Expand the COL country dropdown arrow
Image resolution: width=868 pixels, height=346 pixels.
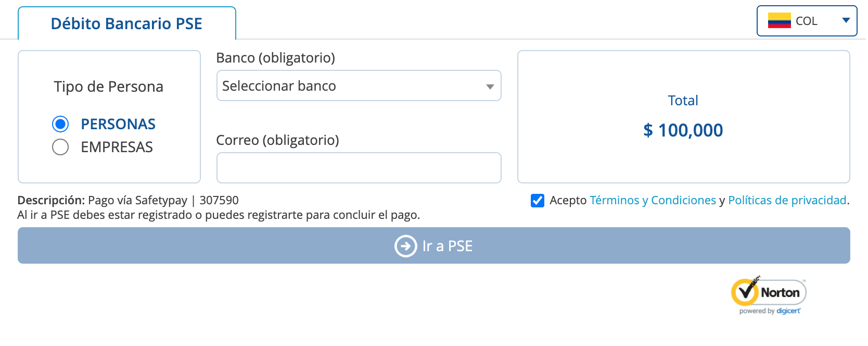coord(846,21)
